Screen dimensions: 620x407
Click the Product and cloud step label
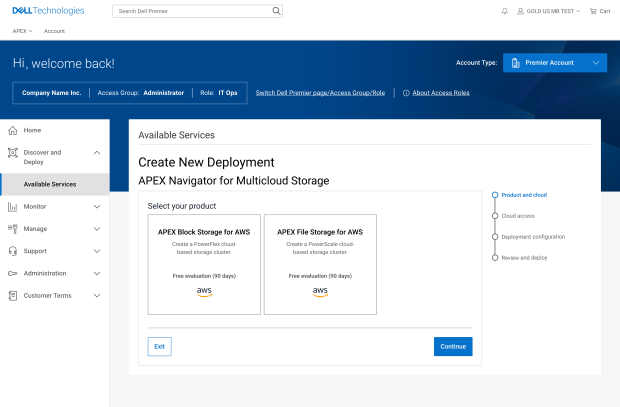point(524,195)
